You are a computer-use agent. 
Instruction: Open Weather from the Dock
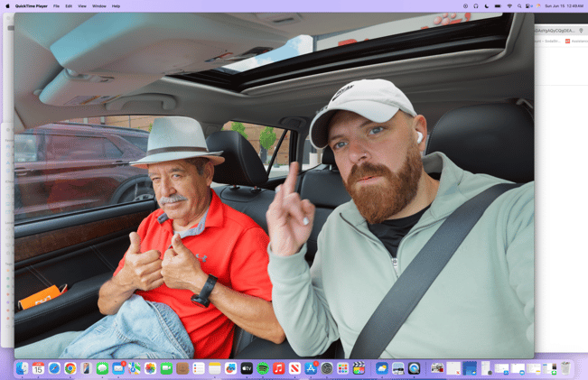(382, 368)
